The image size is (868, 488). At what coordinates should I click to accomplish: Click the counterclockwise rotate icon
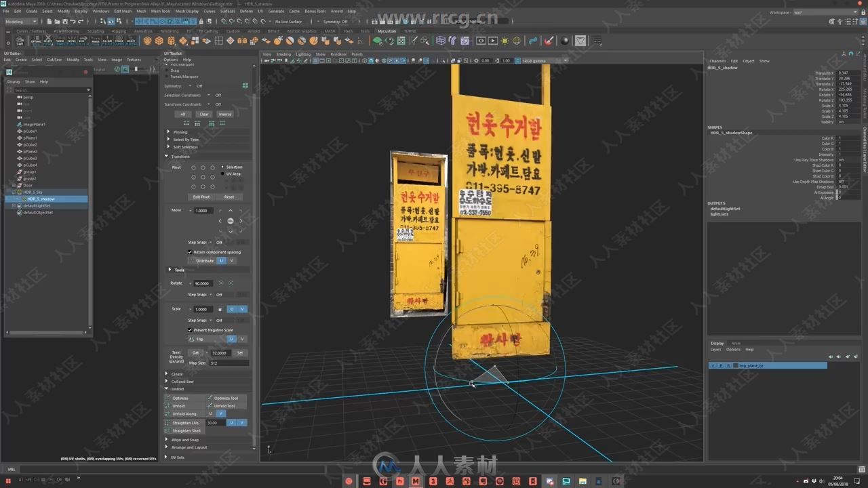pos(220,283)
